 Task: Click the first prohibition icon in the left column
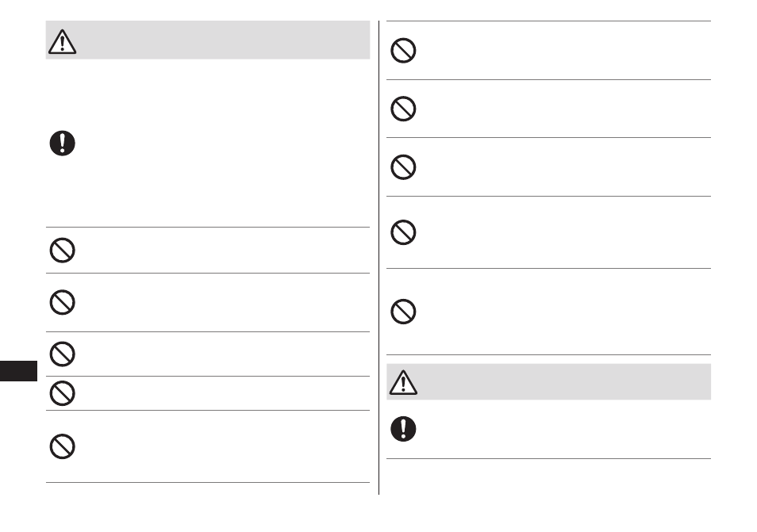click(x=62, y=251)
